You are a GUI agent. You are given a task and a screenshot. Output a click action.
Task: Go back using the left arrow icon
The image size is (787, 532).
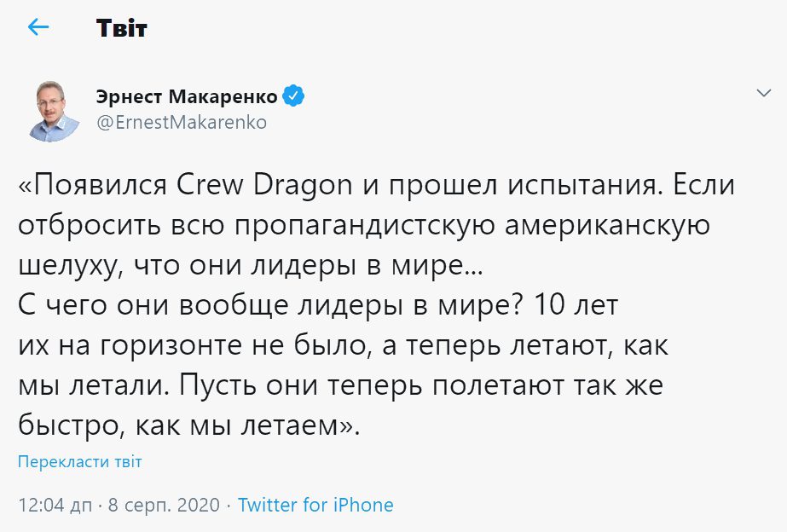[38, 28]
